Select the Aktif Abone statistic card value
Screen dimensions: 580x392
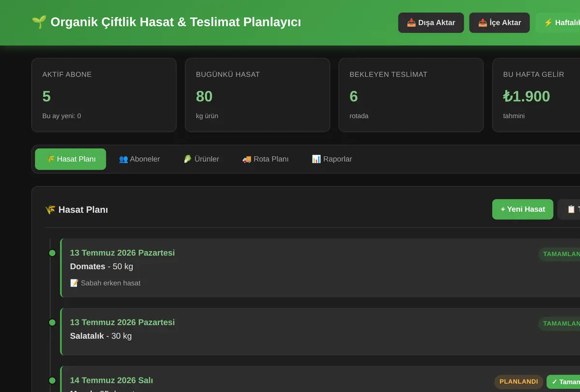(46, 97)
